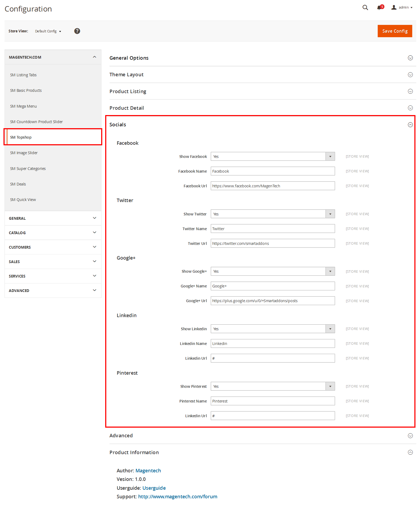Click the Save Config button
The width and height of the screenshot is (420, 509).
tap(395, 31)
